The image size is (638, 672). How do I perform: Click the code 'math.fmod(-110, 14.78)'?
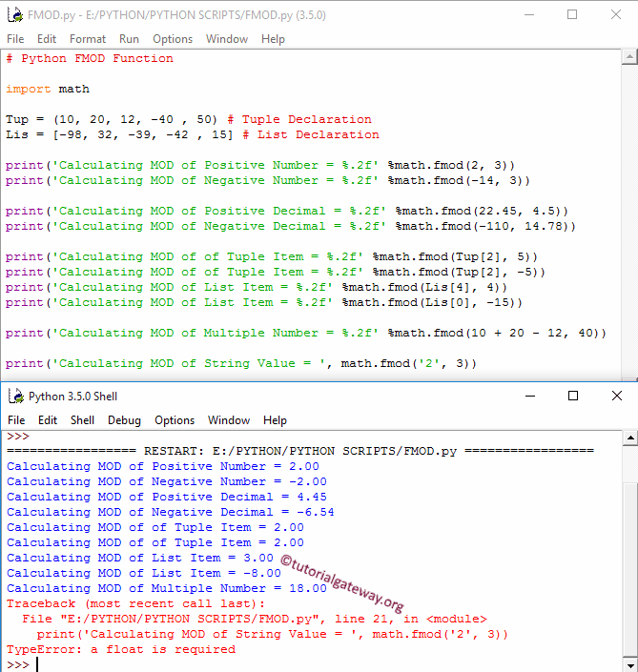point(485,226)
